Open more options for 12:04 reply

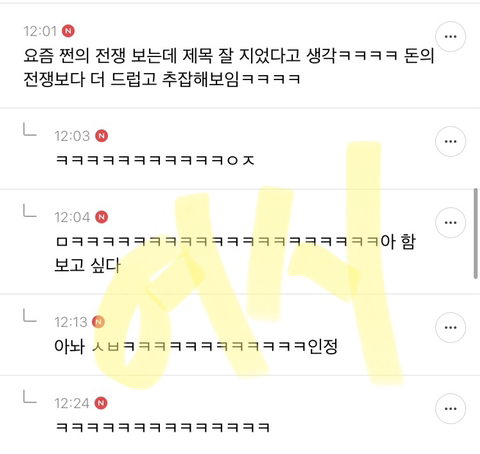point(450,222)
